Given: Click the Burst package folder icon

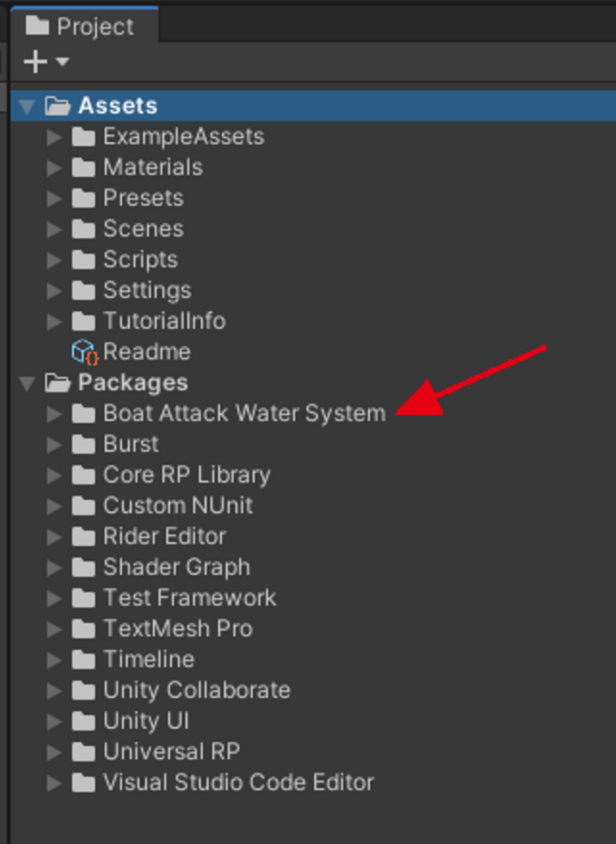Looking at the screenshot, I should coord(84,444).
